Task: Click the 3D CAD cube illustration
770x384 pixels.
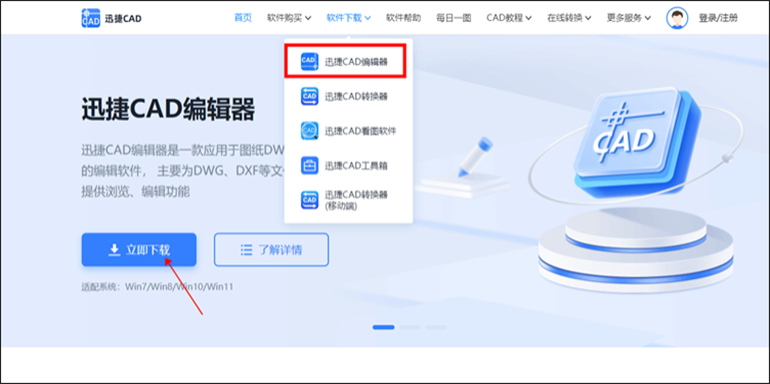Action: [637, 141]
